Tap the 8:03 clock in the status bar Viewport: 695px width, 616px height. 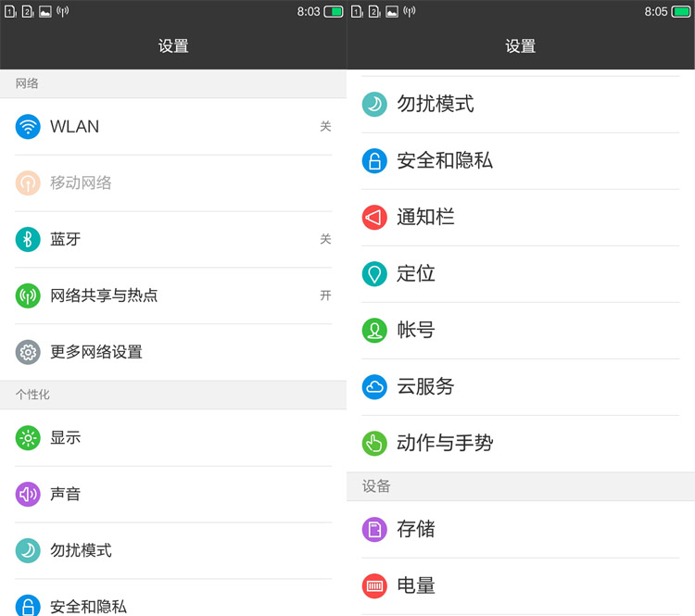tap(309, 11)
